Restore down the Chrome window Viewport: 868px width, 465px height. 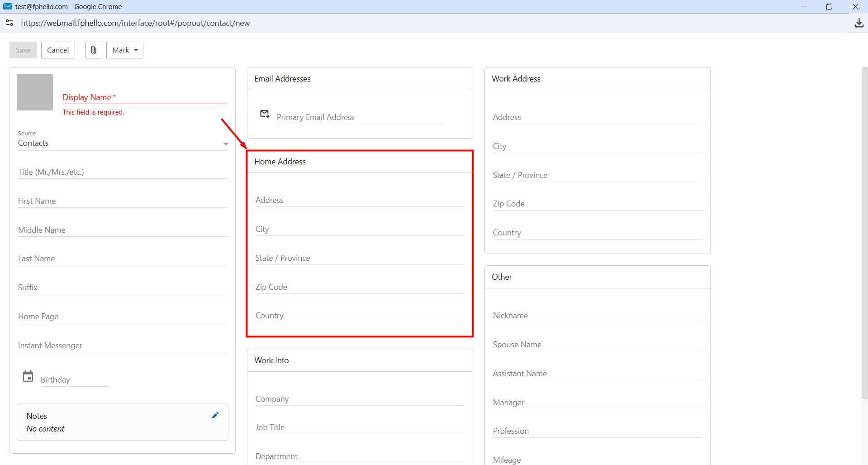(x=829, y=6)
